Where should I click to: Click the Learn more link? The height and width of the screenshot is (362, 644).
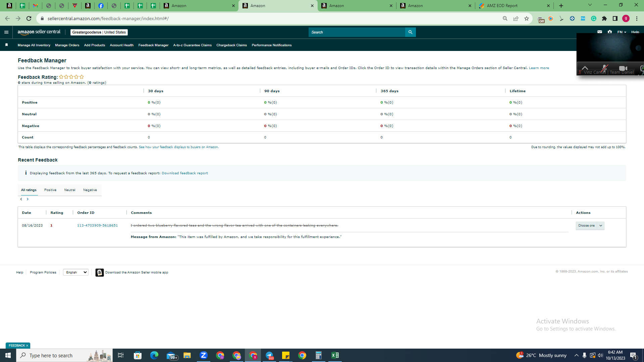click(539, 68)
